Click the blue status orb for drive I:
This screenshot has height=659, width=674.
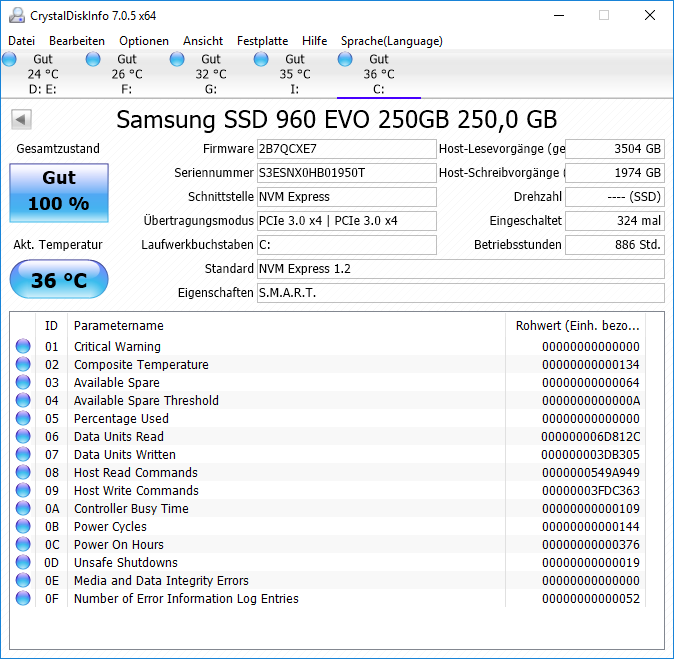pos(261,59)
